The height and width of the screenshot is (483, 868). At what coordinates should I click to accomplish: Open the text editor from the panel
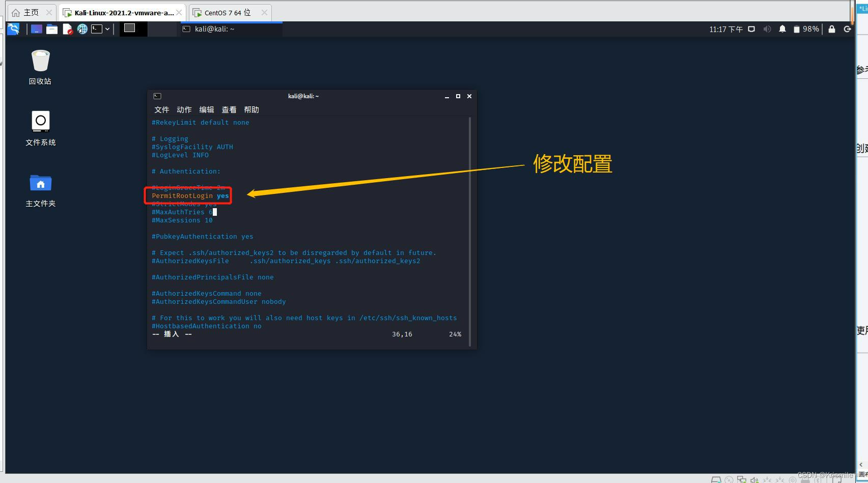[68, 29]
